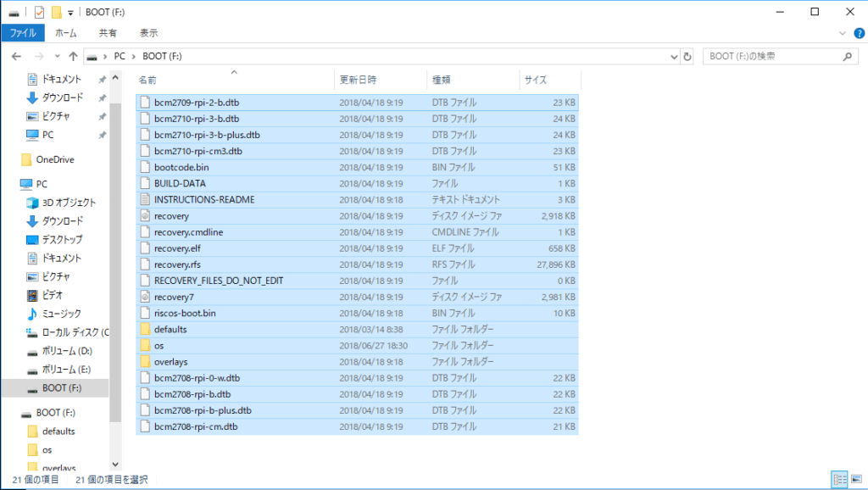The width and height of the screenshot is (868, 490).
Task: Sort files by 更新日時 column header
Action: (358, 80)
